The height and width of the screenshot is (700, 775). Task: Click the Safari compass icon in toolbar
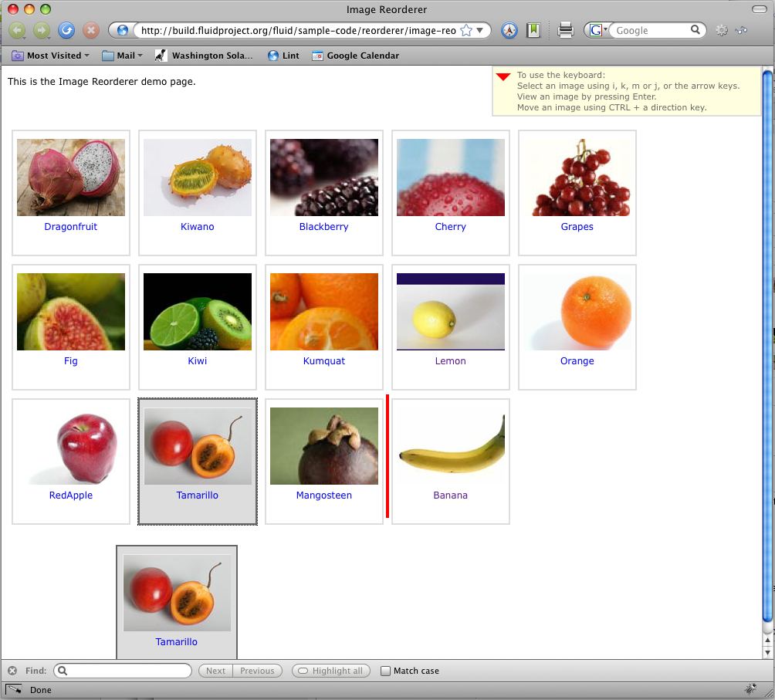[509, 31]
